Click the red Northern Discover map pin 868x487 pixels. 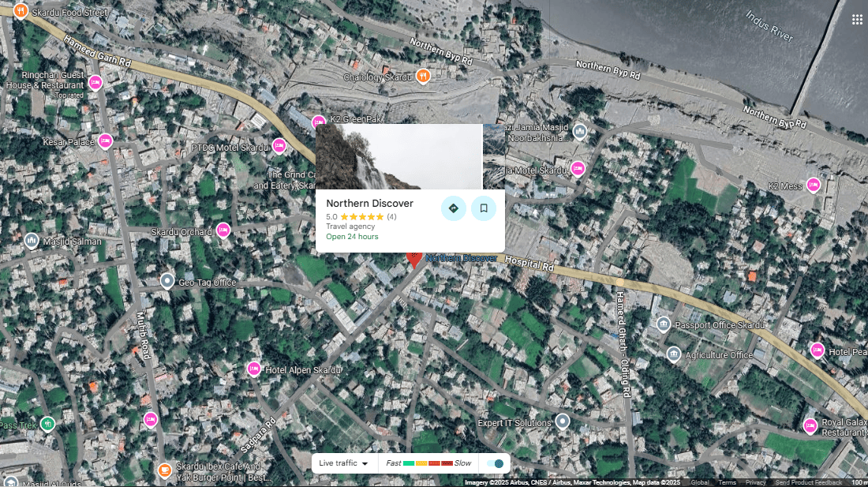[x=413, y=258]
